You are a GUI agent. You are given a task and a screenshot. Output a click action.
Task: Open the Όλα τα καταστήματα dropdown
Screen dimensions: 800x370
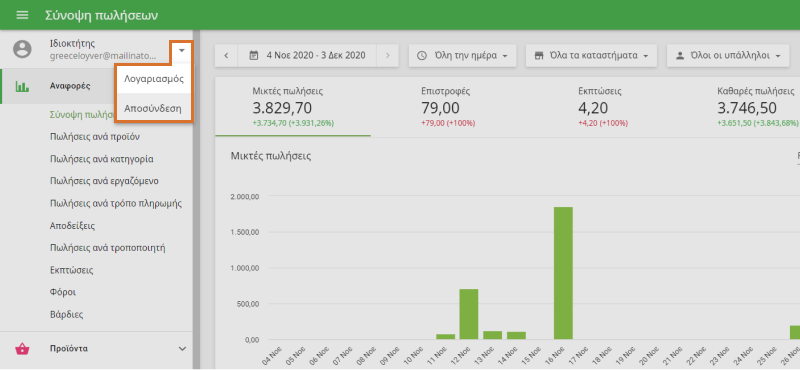click(x=591, y=56)
